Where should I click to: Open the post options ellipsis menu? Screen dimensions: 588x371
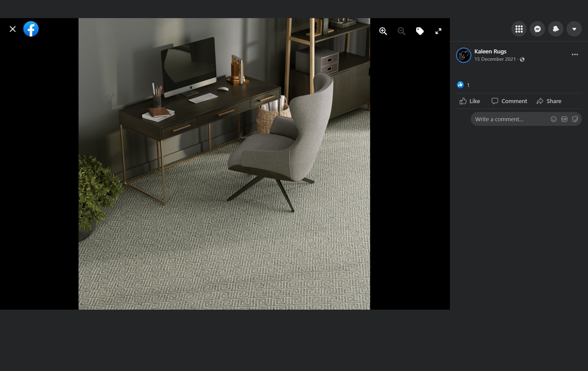pos(575,55)
